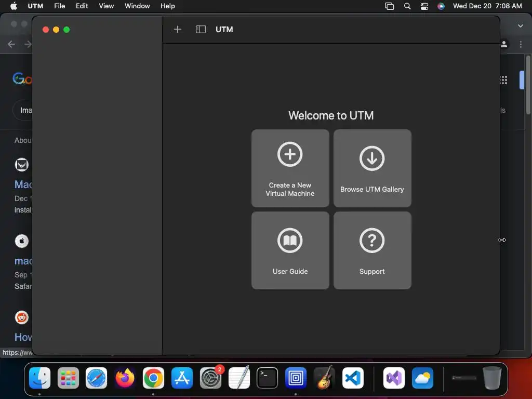
Task: Click the Chrome page scrollbar
Action: (528, 85)
